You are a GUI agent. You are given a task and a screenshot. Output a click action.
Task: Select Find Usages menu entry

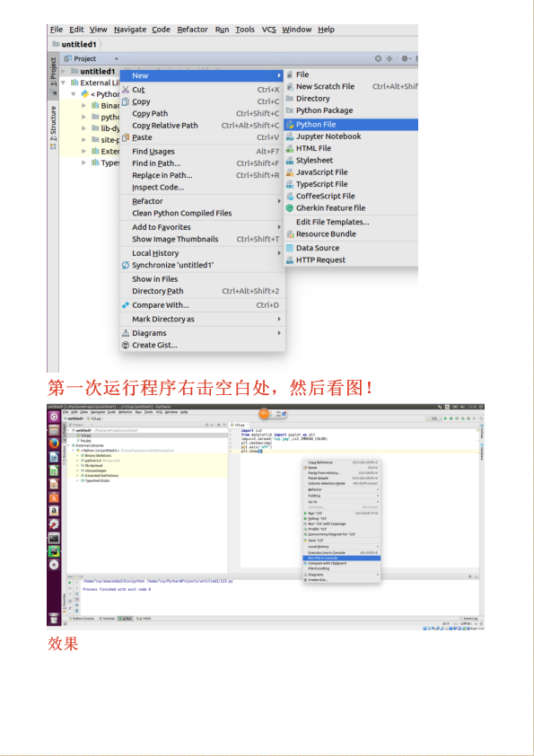tap(203, 152)
